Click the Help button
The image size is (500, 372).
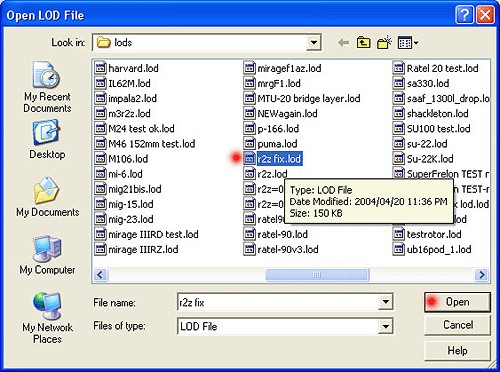point(457,351)
